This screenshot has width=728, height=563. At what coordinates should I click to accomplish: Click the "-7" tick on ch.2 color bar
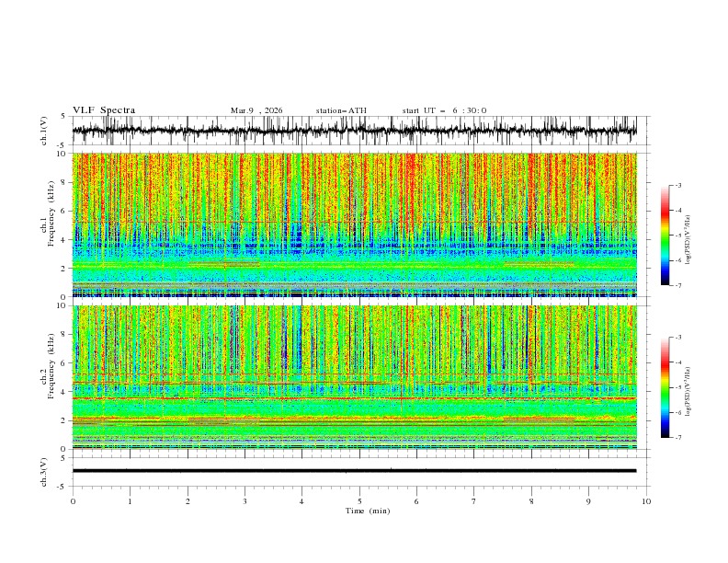click(678, 438)
